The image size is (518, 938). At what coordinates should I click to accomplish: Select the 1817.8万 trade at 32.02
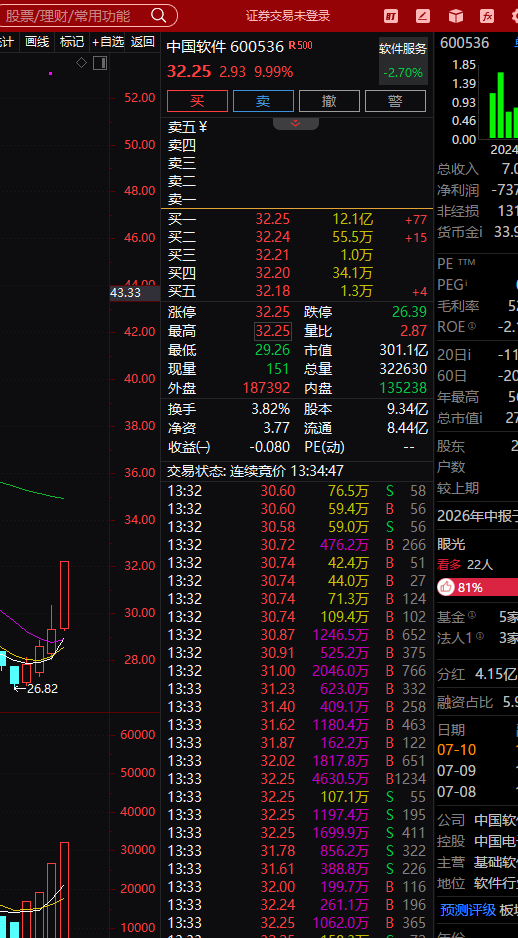coord(297,761)
